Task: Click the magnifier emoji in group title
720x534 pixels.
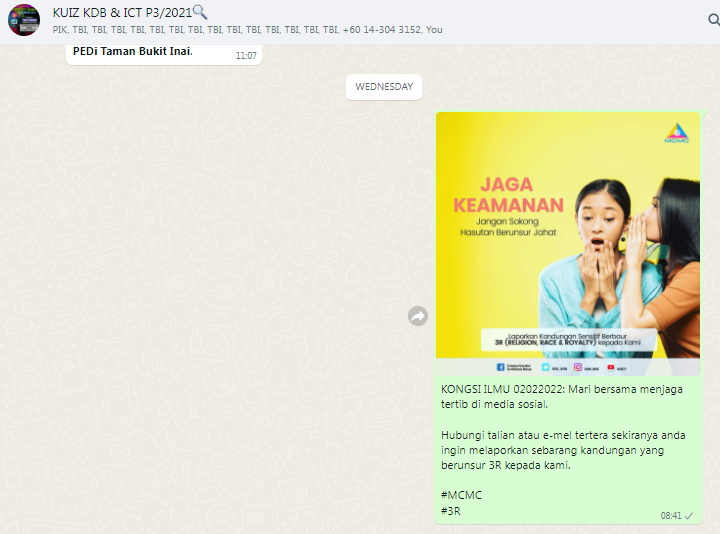Action: [199, 12]
